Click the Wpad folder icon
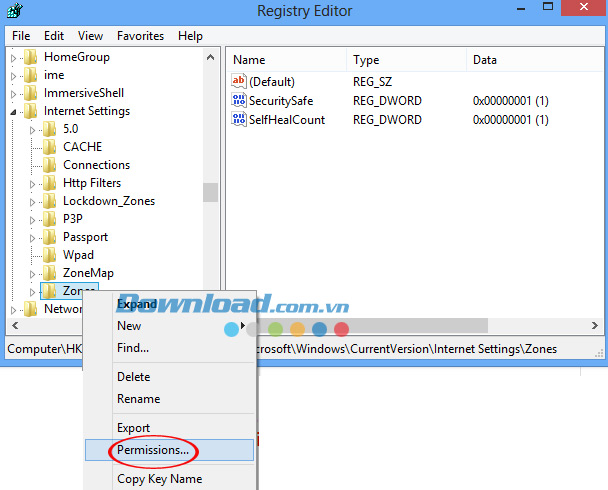This screenshot has width=608, height=490. (x=50, y=255)
